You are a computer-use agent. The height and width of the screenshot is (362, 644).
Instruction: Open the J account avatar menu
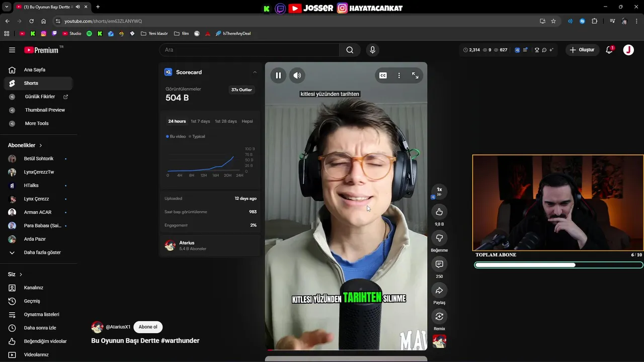[x=628, y=50]
